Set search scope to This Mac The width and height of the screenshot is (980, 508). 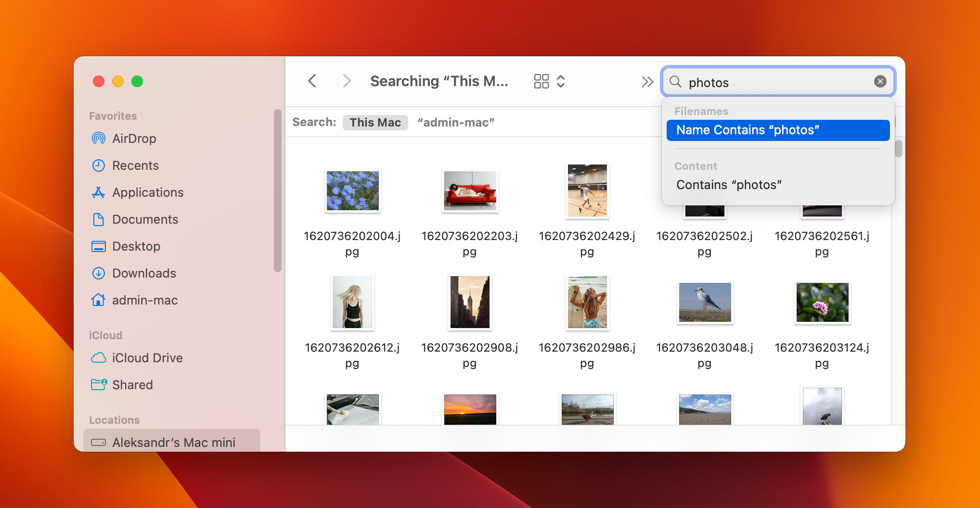click(x=375, y=123)
